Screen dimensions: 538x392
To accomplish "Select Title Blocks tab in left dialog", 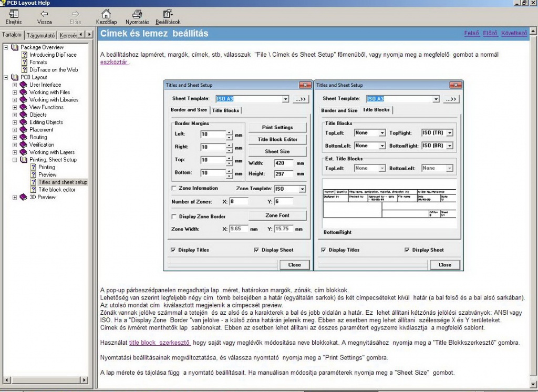I will tap(225, 110).
